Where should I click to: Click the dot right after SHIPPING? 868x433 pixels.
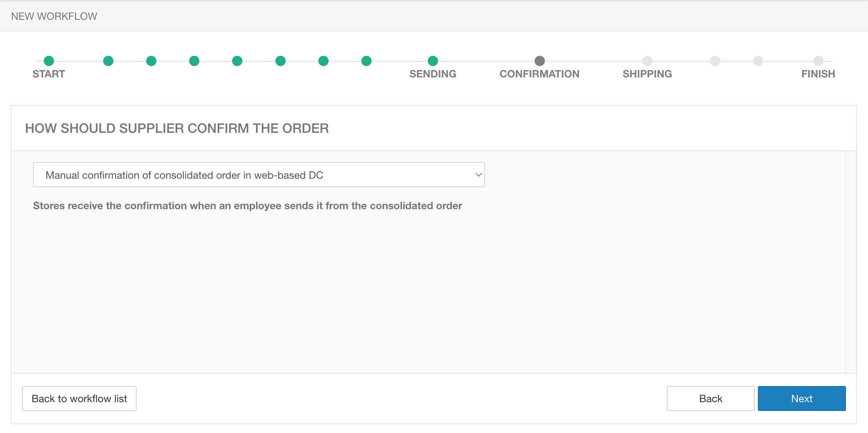715,61
